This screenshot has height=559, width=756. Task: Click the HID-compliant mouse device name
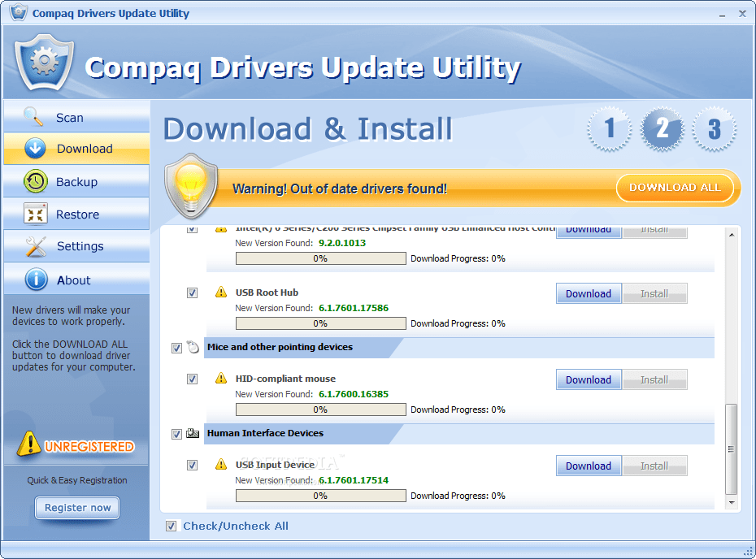(x=285, y=379)
